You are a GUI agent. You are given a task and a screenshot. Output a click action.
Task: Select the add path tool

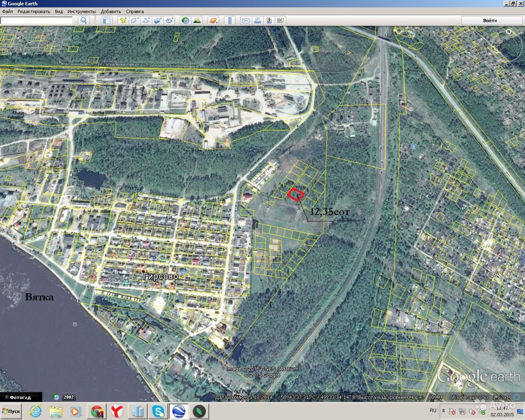[x=146, y=20]
